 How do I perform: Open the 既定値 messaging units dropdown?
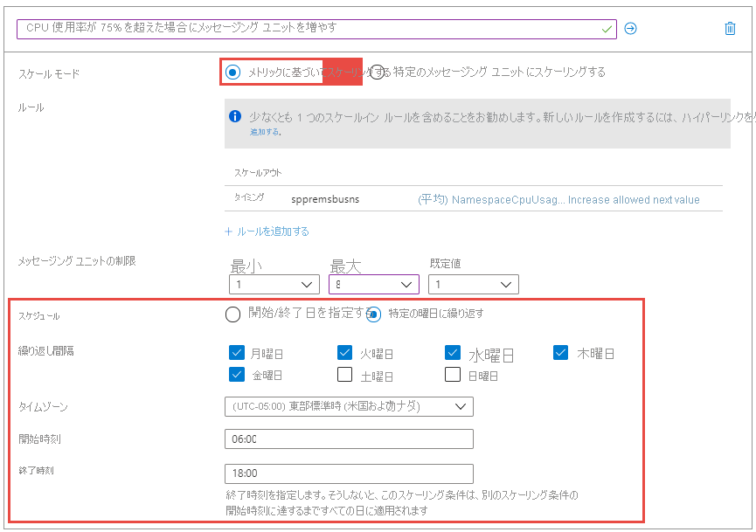click(474, 284)
